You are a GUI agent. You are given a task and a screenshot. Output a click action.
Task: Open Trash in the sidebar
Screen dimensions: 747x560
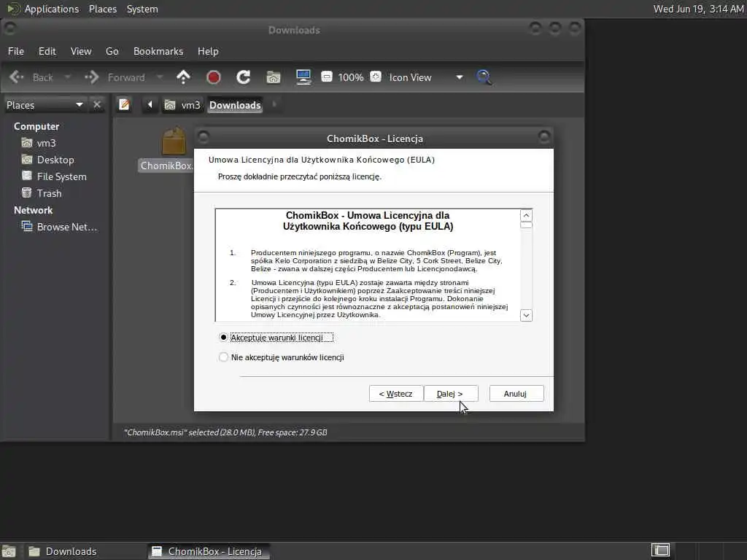(42, 192)
